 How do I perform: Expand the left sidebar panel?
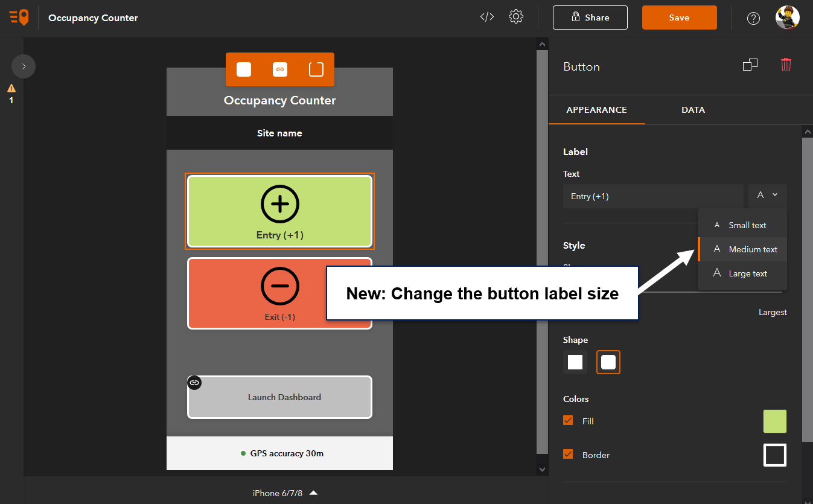coord(23,66)
